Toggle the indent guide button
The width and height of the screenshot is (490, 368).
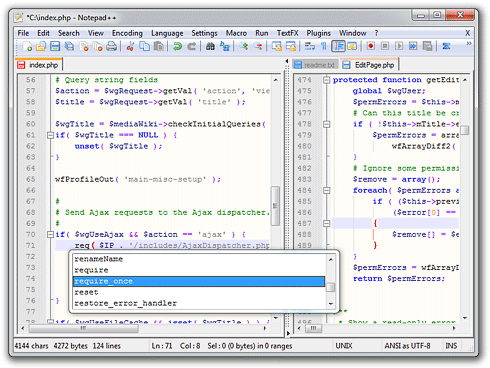point(338,46)
